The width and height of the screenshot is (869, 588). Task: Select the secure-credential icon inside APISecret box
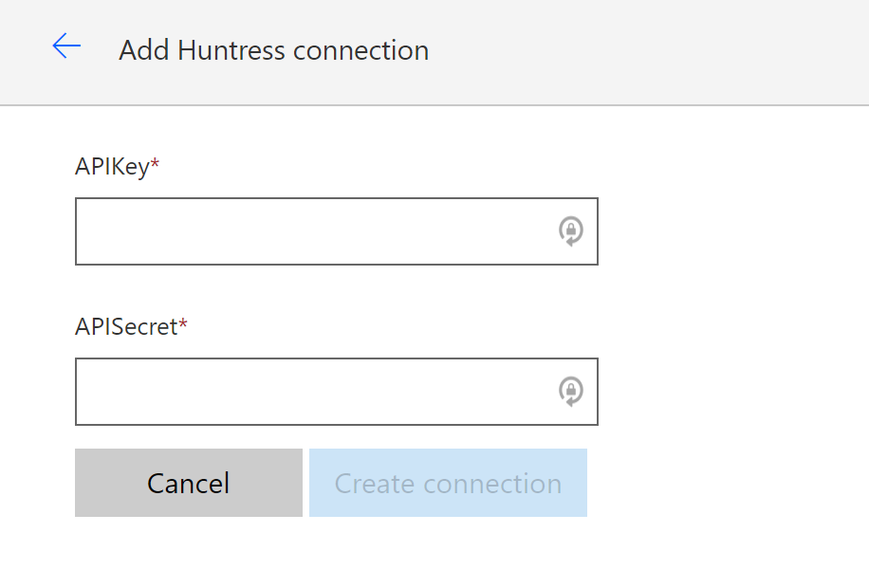pos(570,392)
